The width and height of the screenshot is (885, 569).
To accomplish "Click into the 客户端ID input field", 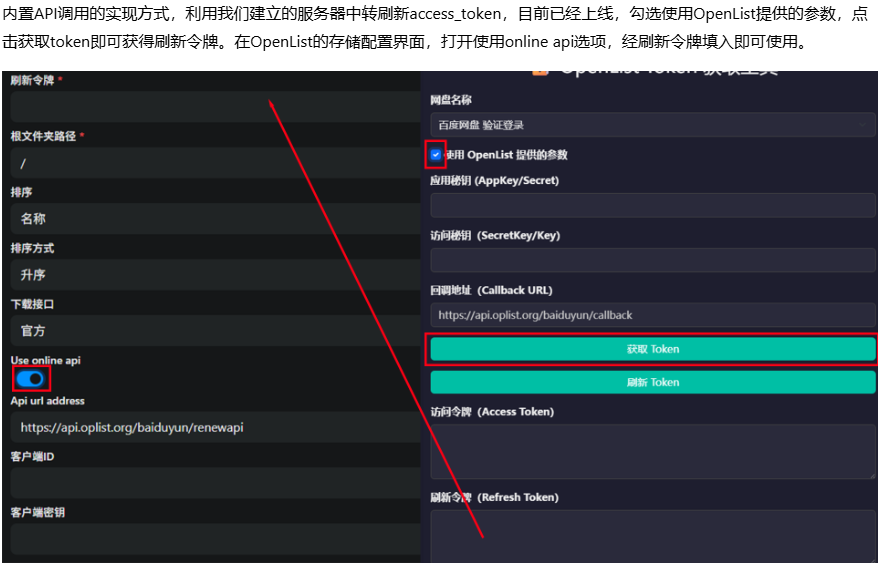I will (x=214, y=483).
